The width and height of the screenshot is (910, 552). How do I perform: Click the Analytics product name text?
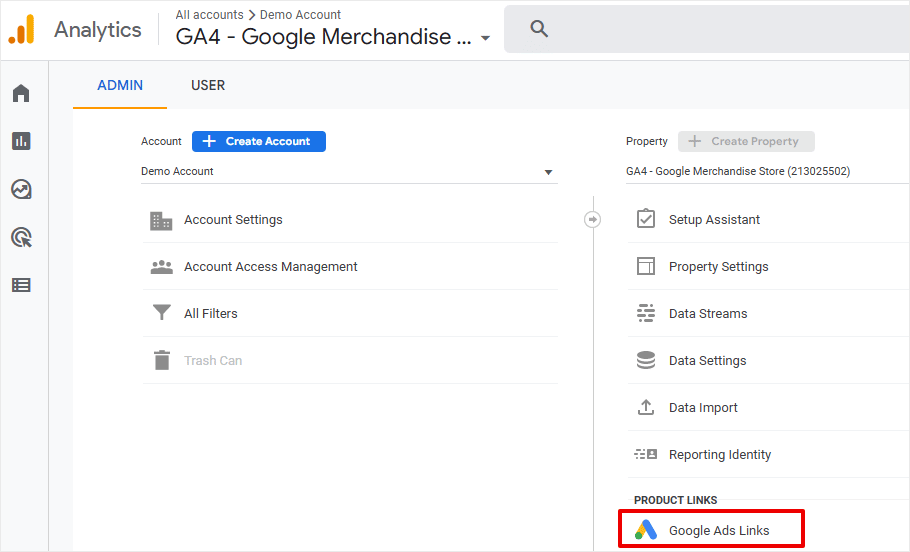pyautogui.click(x=98, y=30)
